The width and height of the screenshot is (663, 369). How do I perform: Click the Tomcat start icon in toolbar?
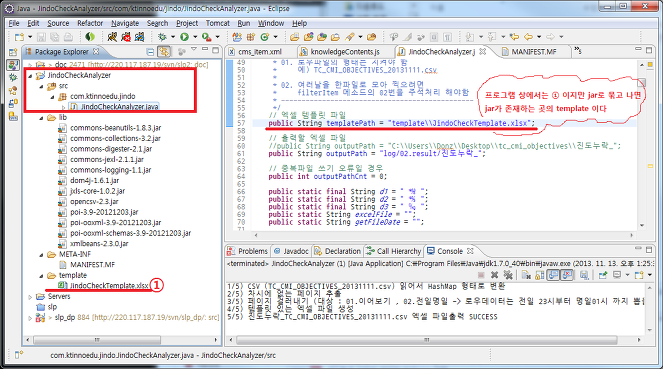point(112,37)
